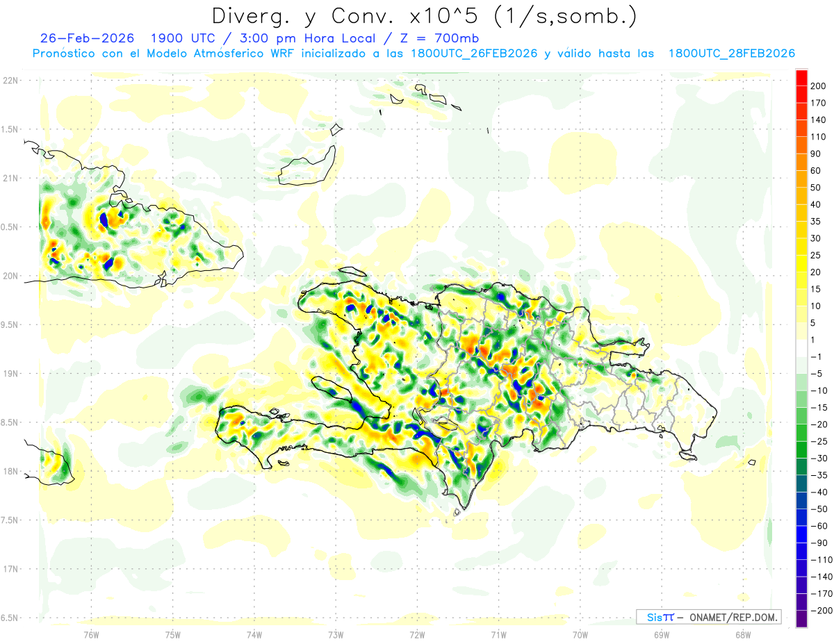The image size is (834, 644).
Task: Click color scale value '-10'
Action: coord(821,390)
